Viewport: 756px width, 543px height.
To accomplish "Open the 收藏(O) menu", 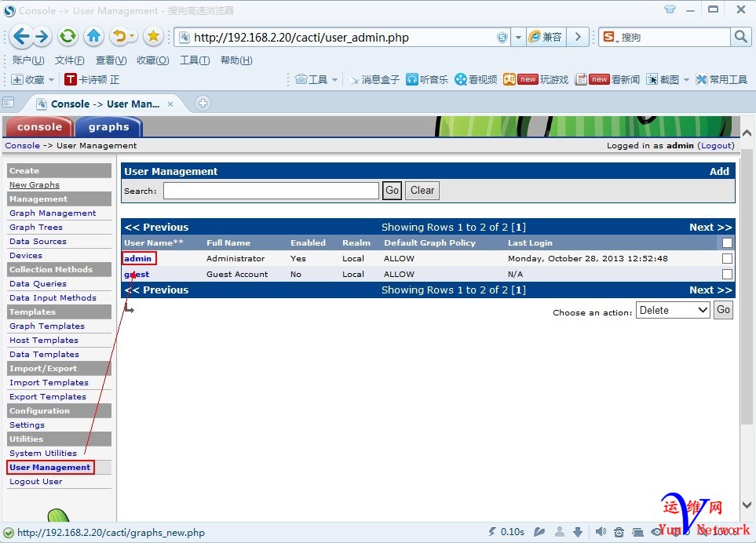I will pyautogui.click(x=153, y=60).
